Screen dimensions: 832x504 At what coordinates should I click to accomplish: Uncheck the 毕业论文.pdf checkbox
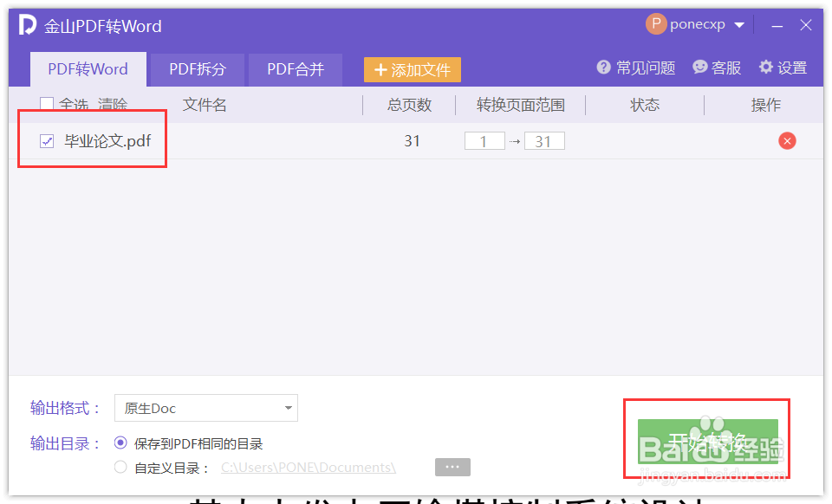[47, 141]
